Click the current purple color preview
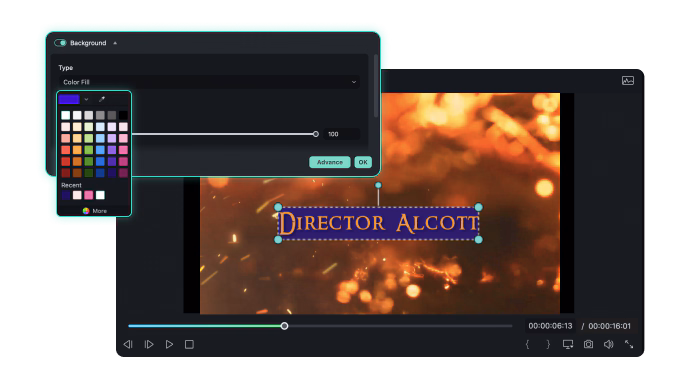This screenshot has height=390, width=690. click(69, 99)
